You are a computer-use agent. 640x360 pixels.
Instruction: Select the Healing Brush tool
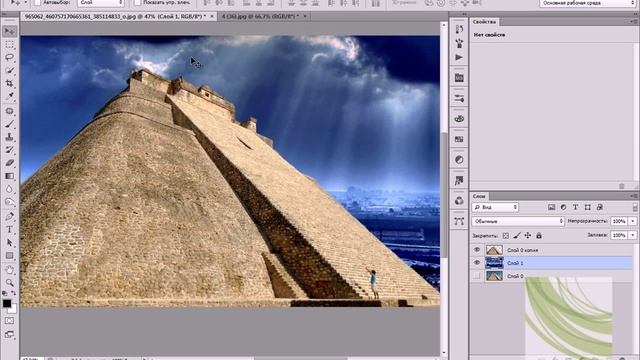pos(9,111)
